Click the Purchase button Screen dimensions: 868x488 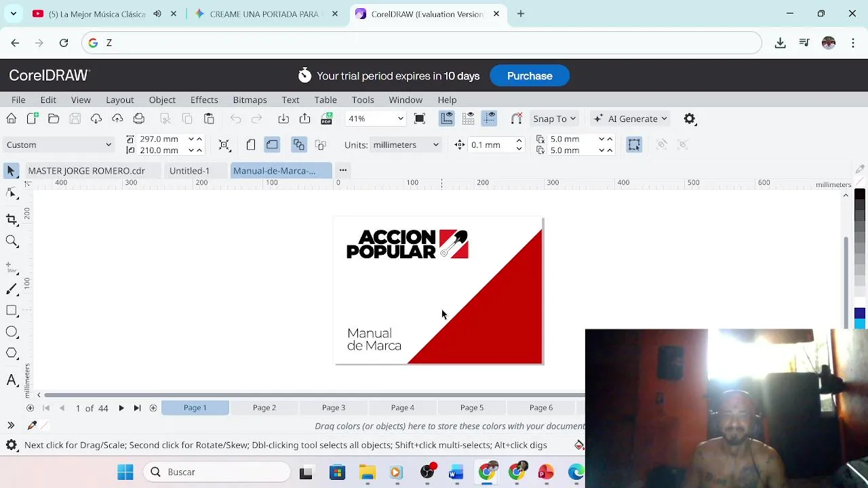pos(530,76)
